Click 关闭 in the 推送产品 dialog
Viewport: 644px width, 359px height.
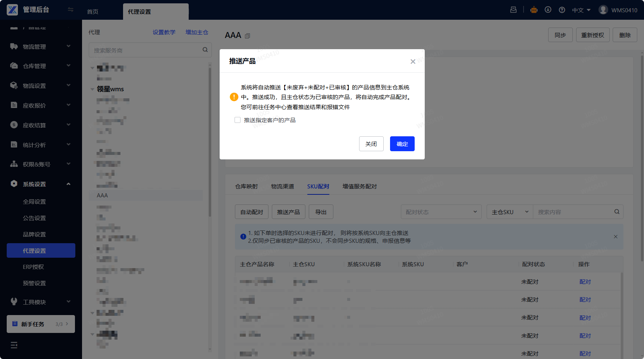tap(371, 144)
